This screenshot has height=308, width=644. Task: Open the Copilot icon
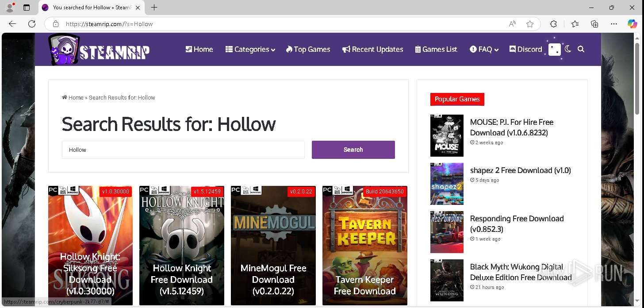(x=632, y=24)
